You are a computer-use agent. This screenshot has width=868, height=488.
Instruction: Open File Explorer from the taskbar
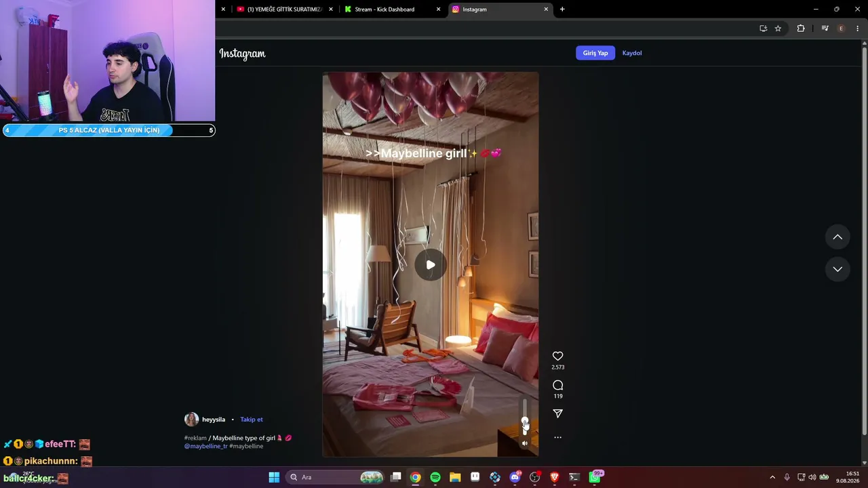[x=455, y=477]
